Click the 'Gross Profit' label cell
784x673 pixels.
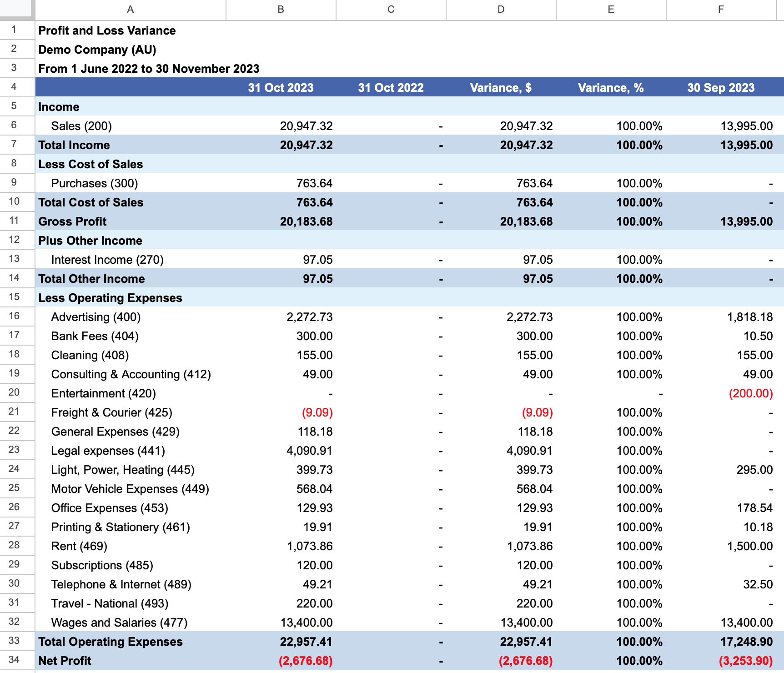click(x=131, y=221)
